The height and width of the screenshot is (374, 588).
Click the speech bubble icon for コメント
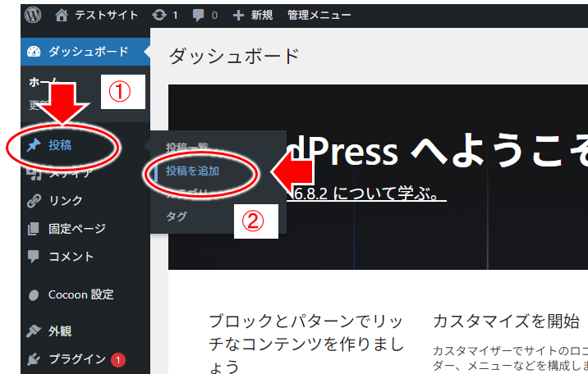(34, 257)
